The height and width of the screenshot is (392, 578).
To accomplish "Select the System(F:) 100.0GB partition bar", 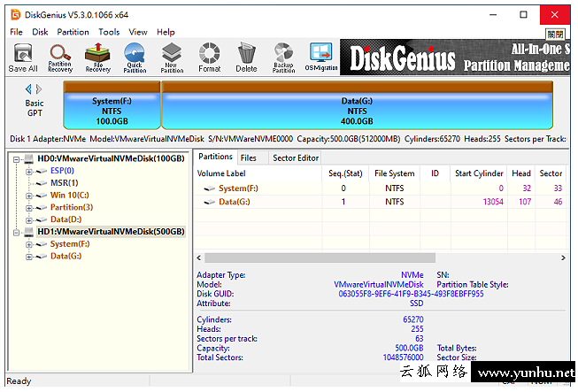I will (112, 105).
